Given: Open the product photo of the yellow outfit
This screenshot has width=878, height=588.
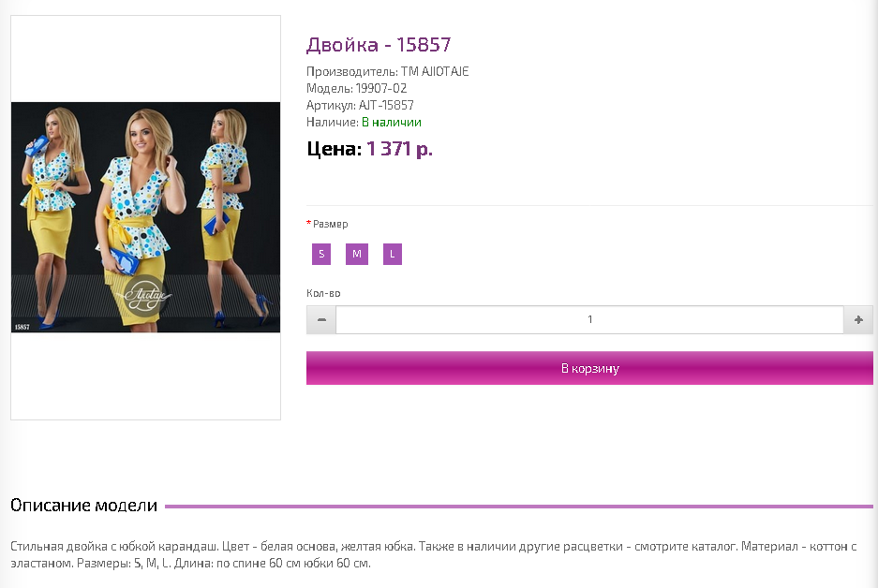Looking at the screenshot, I should point(145,217).
